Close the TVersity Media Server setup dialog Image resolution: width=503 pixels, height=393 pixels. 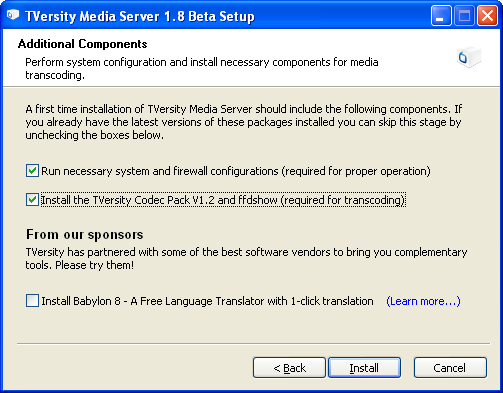[x=487, y=16]
